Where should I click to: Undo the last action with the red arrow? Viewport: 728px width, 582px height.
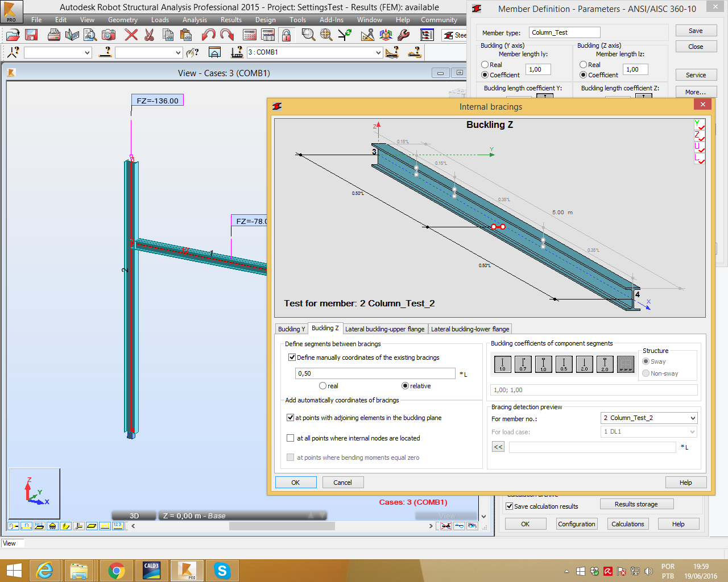pyautogui.click(x=209, y=35)
